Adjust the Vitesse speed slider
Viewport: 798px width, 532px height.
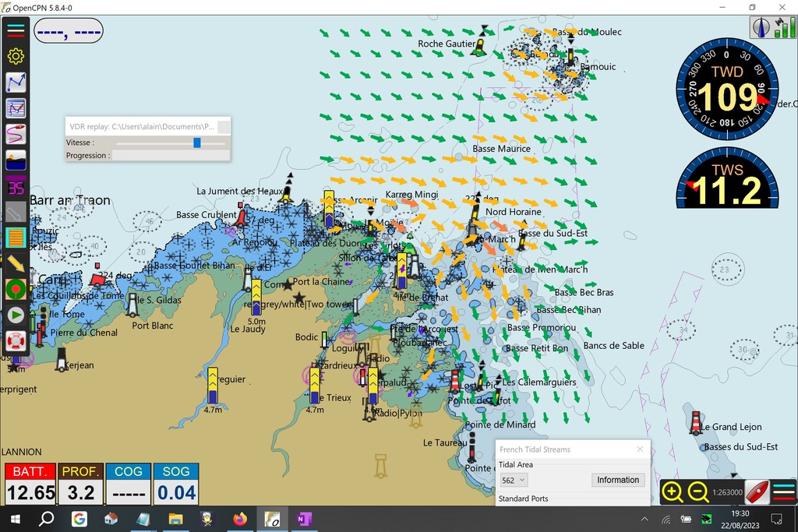click(197, 143)
